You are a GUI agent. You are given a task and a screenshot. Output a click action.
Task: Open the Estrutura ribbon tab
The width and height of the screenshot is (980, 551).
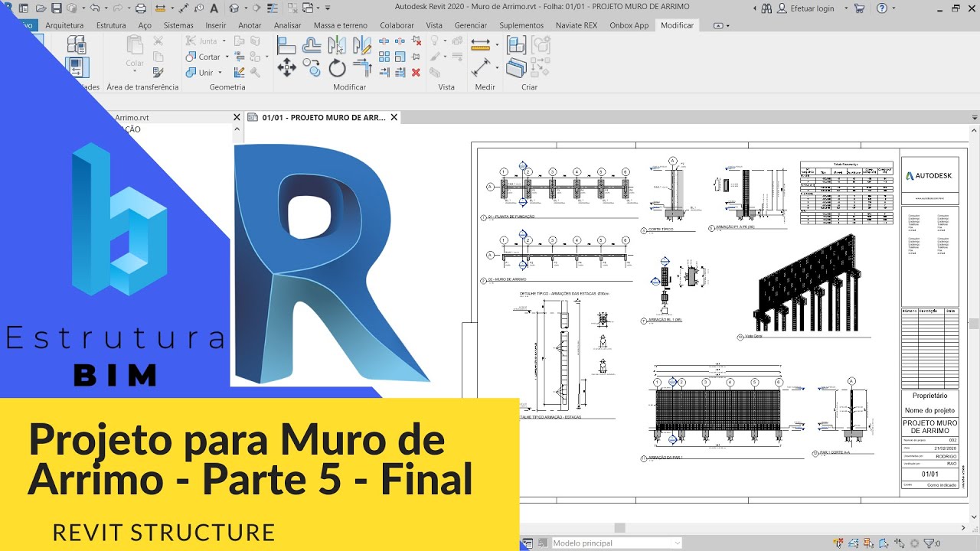(111, 25)
